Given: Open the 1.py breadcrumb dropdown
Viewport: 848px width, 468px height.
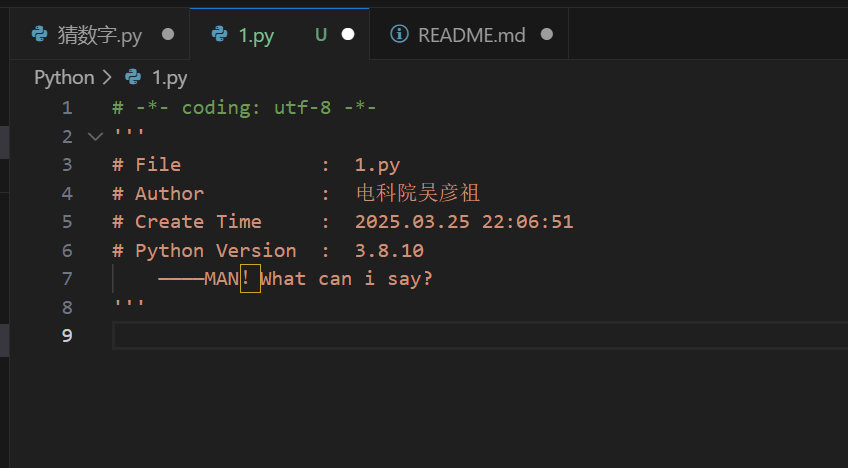Looking at the screenshot, I should 169,78.
